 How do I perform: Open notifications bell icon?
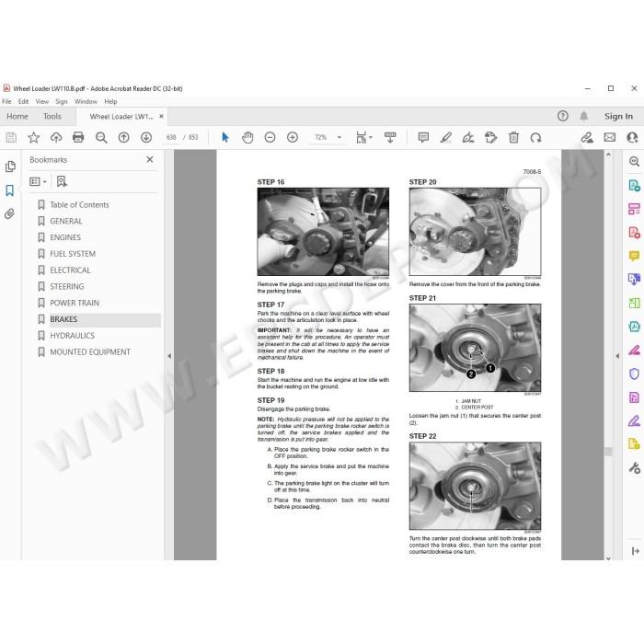click(x=583, y=116)
